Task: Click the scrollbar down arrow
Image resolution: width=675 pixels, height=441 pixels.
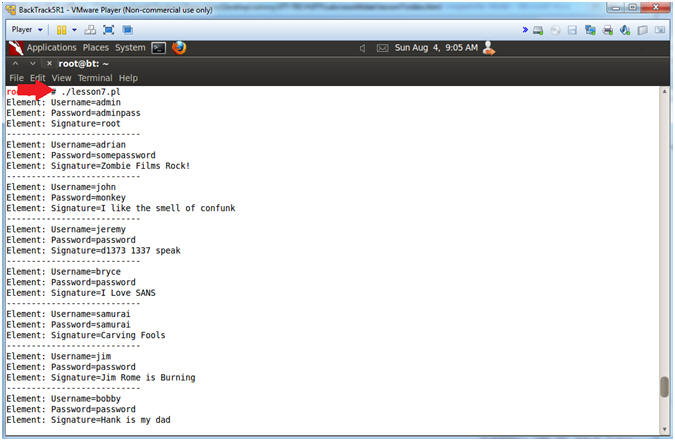Action: pyautogui.click(x=665, y=429)
